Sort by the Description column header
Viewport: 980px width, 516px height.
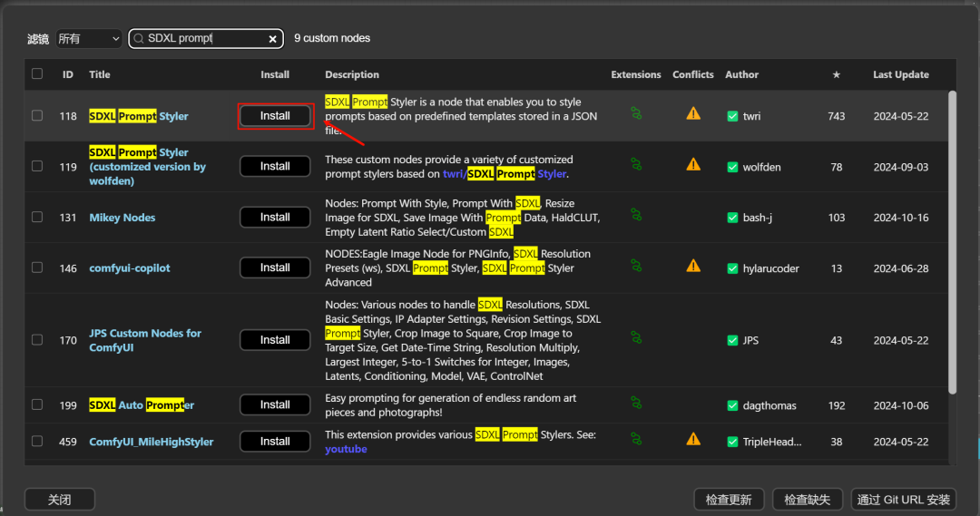pyautogui.click(x=352, y=74)
